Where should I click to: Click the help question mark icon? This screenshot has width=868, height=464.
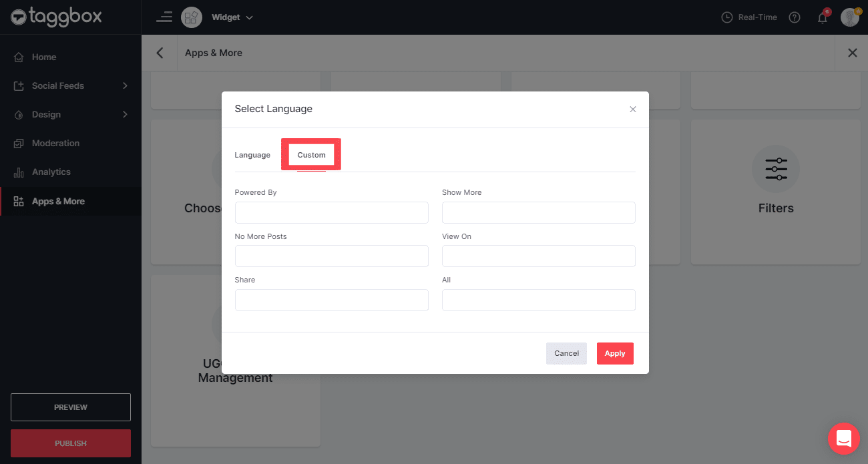tap(795, 18)
